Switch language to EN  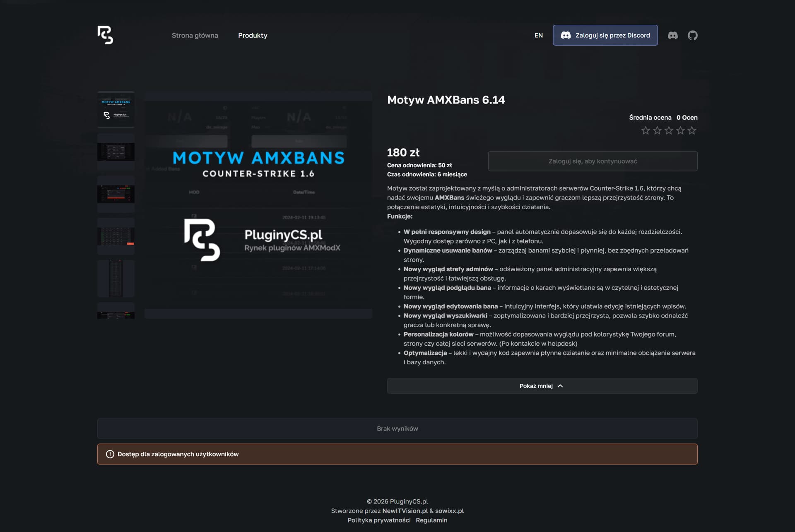pyautogui.click(x=538, y=35)
